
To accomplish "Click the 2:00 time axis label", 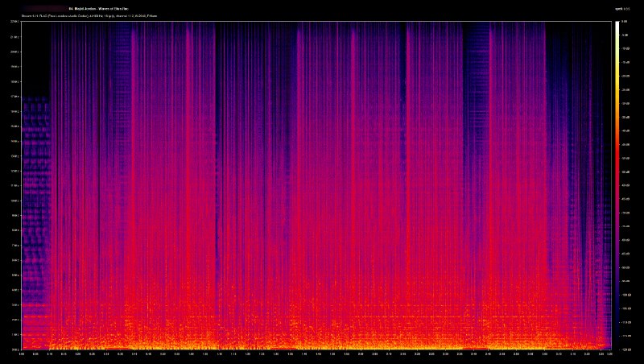I will [360, 354].
